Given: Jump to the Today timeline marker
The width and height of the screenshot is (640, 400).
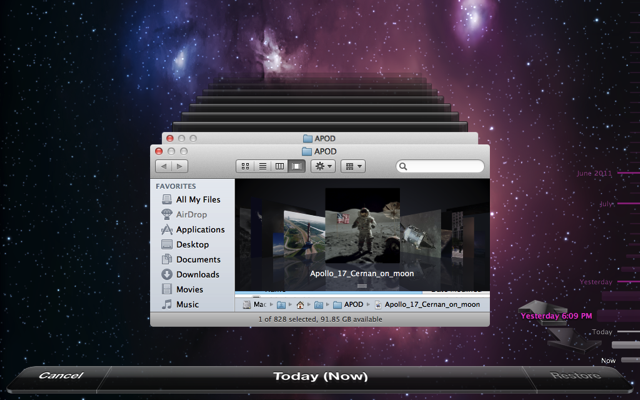Looking at the screenshot, I should click(x=602, y=332).
